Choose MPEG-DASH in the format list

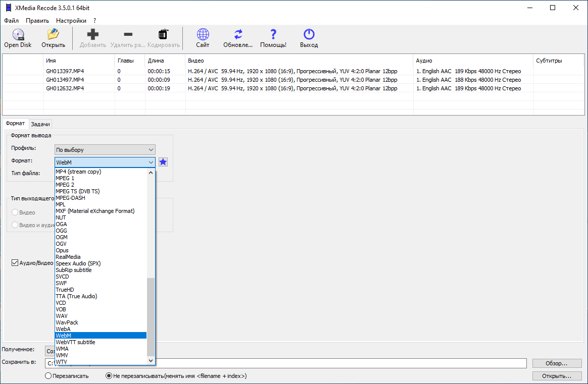(x=101, y=198)
